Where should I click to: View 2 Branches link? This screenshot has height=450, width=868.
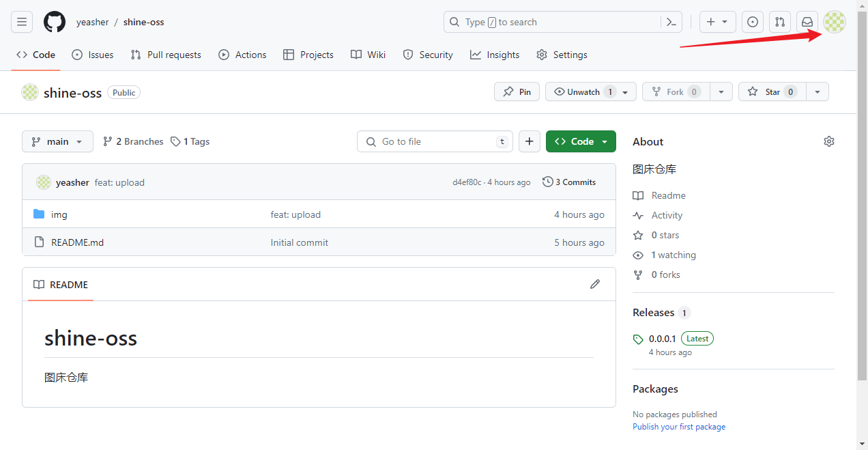[x=133, y=141]
